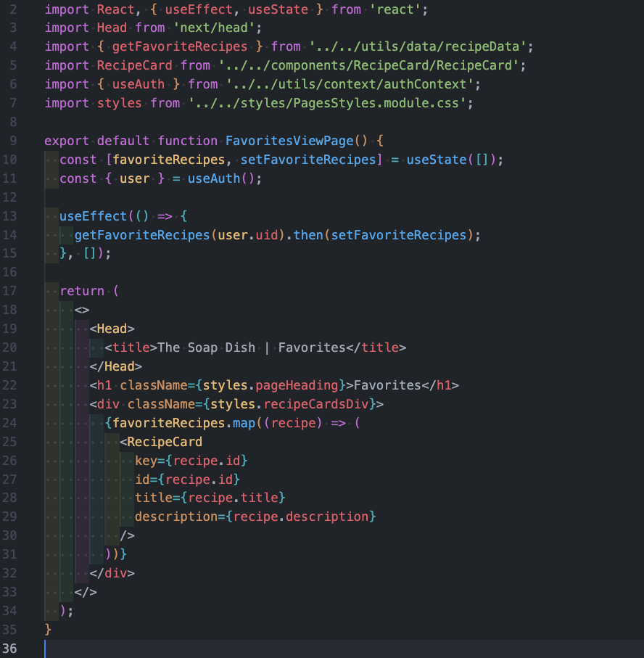Click line number 36 in the gutter

9,649
